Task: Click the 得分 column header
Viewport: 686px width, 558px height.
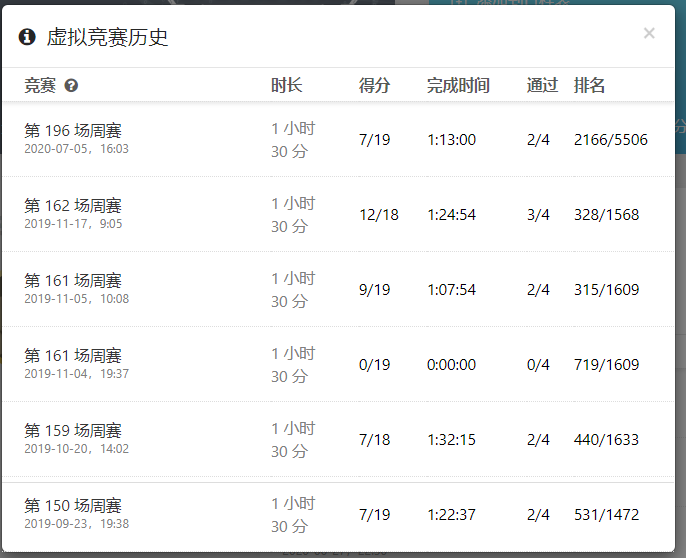Action: (374, 86)
